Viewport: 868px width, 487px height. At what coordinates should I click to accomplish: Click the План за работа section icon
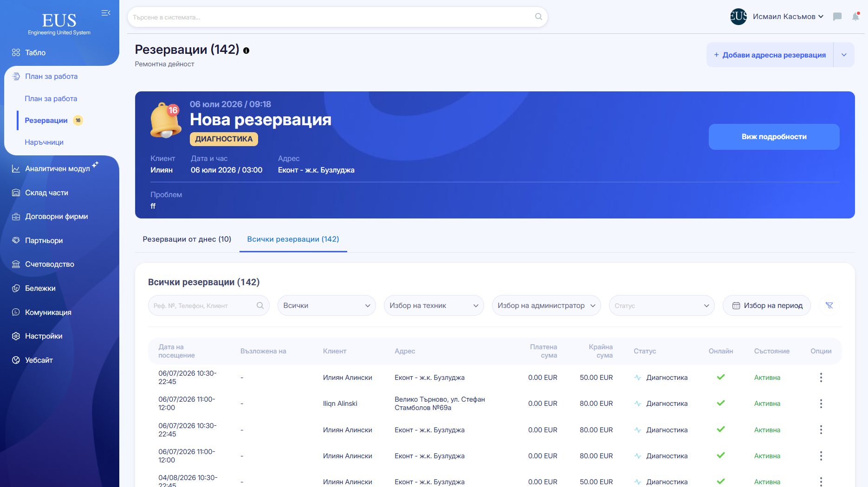[16, 77]
